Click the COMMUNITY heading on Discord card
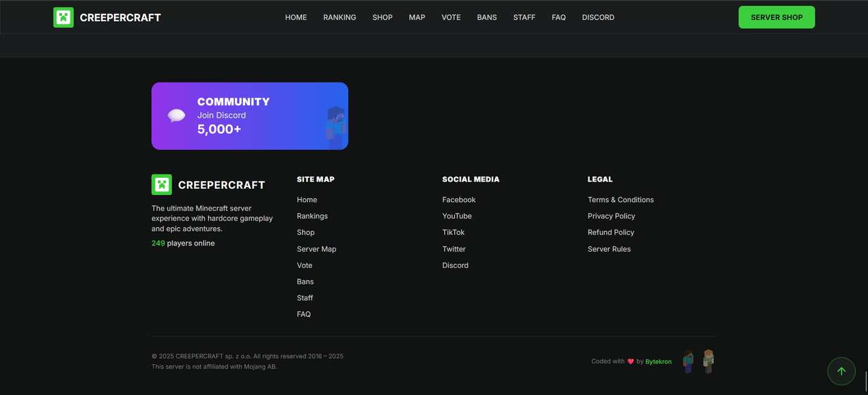This screenshot has height=395, width=868. click(x=234, y=101)
